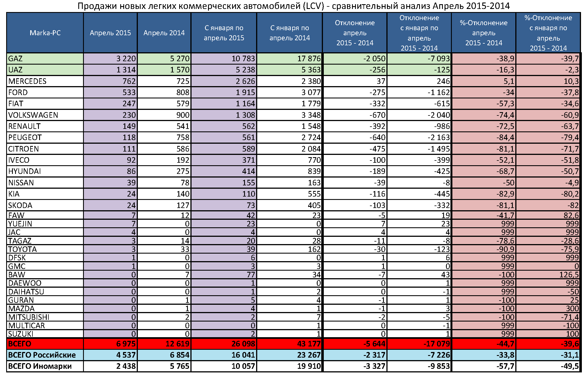Click the UAZ brand cell
588x378 pixels.
[x=15, y=70]
